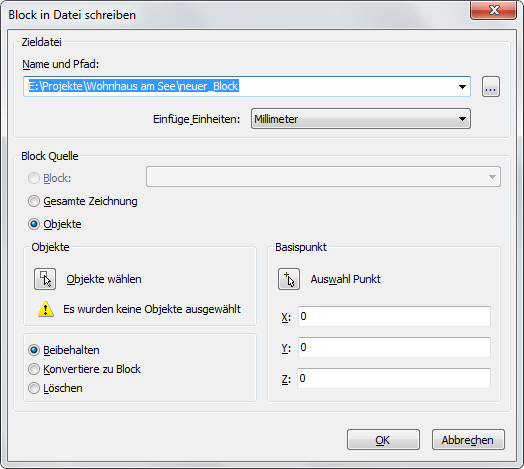Click into the Y coordinate field
The image size is (524, 469).
point(394,347)
